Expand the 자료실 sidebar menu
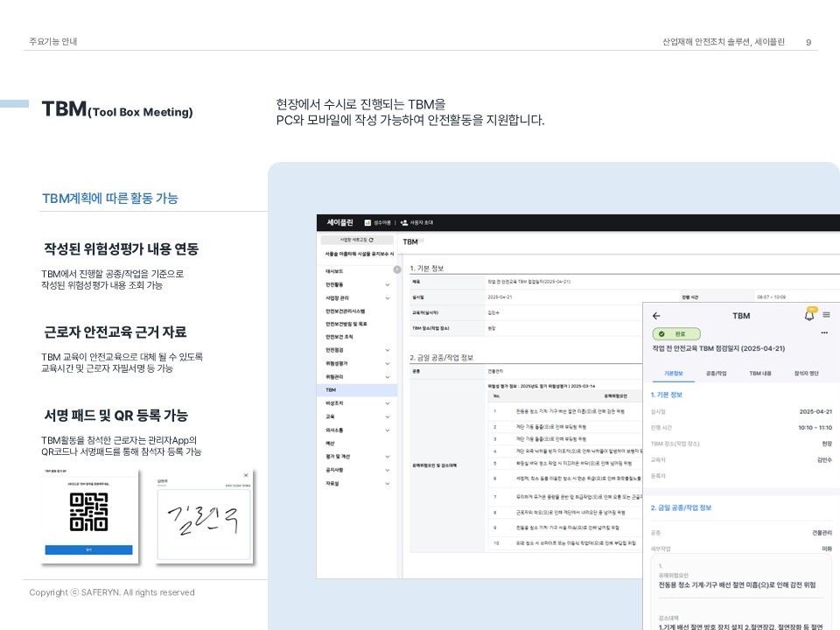The height and width of the screenshot is (630, 840). (387, 482)
